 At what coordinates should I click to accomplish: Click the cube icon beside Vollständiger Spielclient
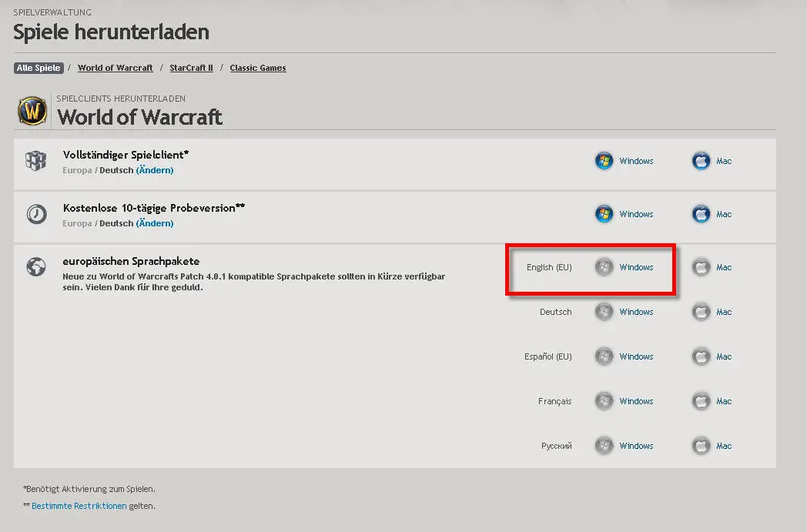pyautogui.click(x=36, y=161)
